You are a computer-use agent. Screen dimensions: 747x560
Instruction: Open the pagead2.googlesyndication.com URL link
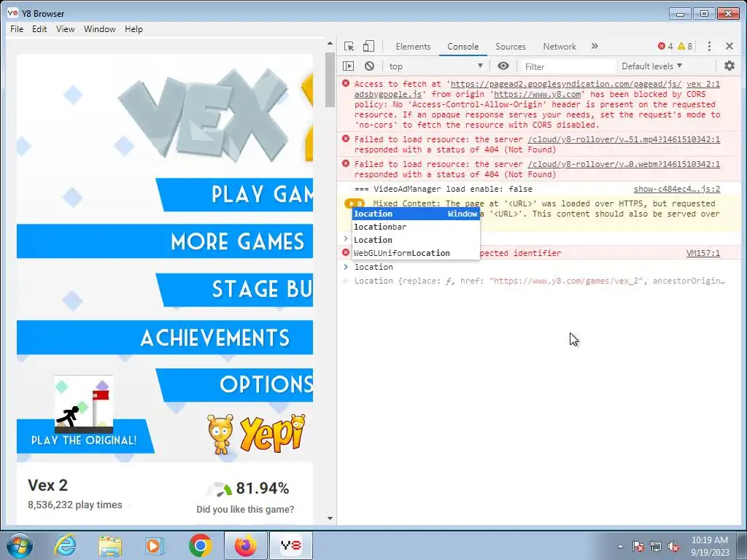pyautogui.click(x=566, y=84)
